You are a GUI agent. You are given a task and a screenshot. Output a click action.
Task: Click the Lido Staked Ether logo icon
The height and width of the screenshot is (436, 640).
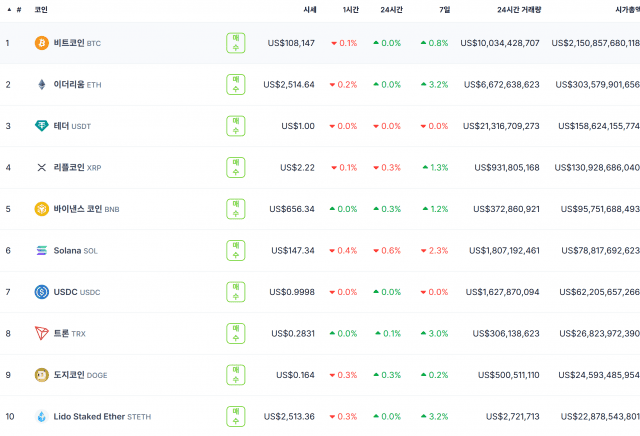(42, 416)
